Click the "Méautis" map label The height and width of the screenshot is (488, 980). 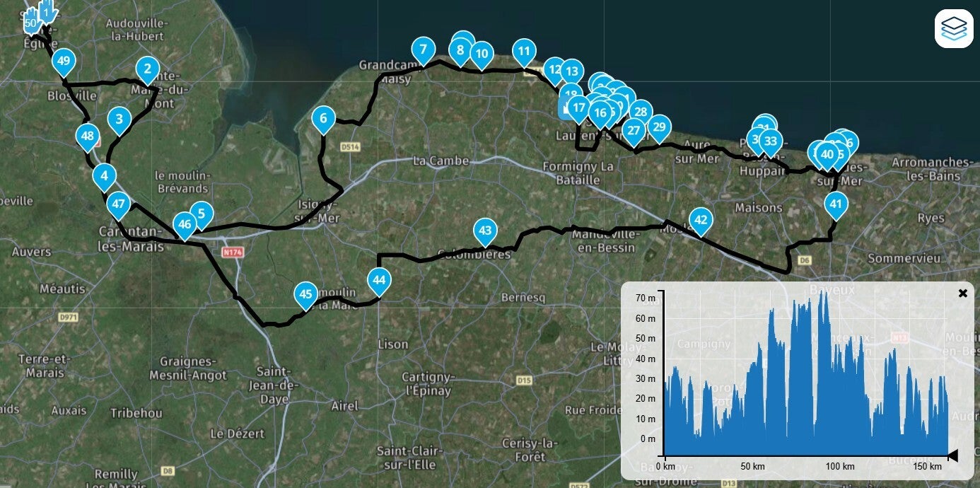[62, 289]
